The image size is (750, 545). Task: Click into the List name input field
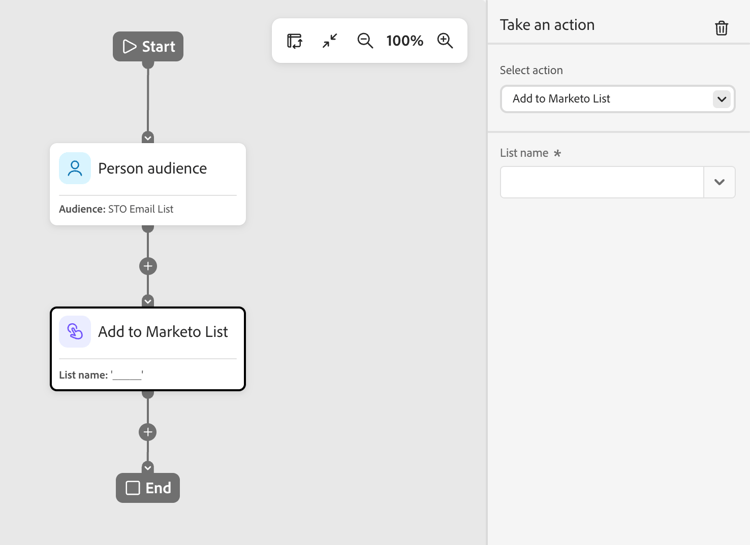[602, 182]
